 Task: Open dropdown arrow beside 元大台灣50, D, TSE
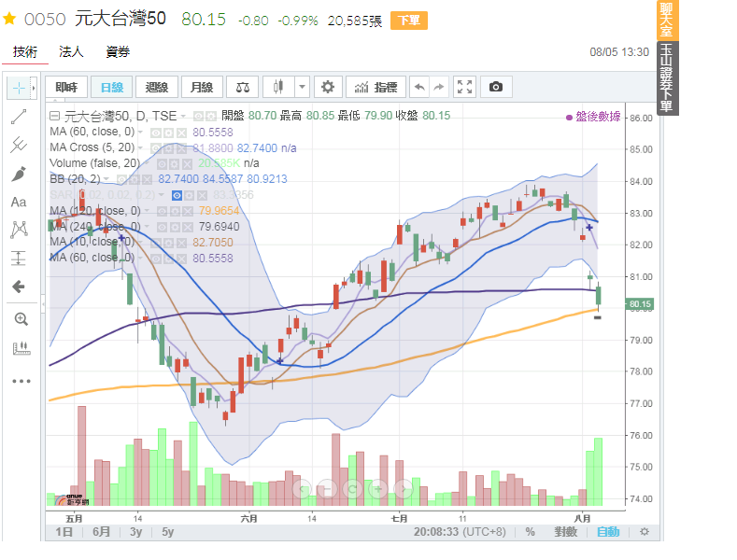pyautogui.click(x=183, y=116)
